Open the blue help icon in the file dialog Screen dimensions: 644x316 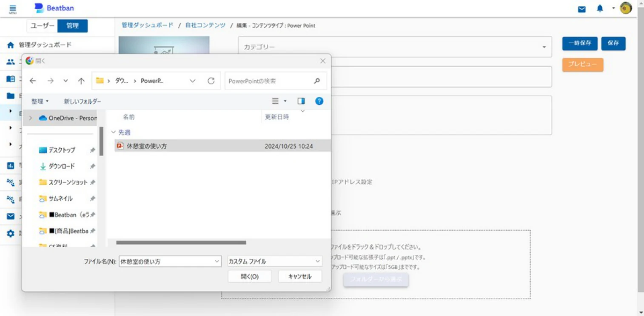coord(319,101)
